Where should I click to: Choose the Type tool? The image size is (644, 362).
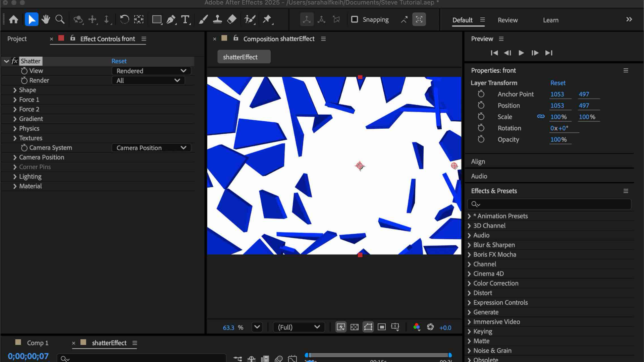point(185,19)
